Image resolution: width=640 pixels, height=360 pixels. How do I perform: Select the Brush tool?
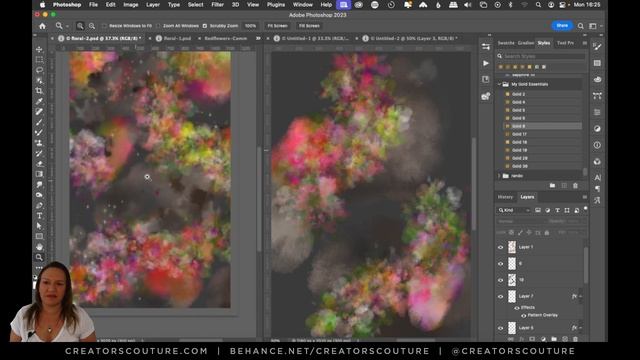point(39,122)
